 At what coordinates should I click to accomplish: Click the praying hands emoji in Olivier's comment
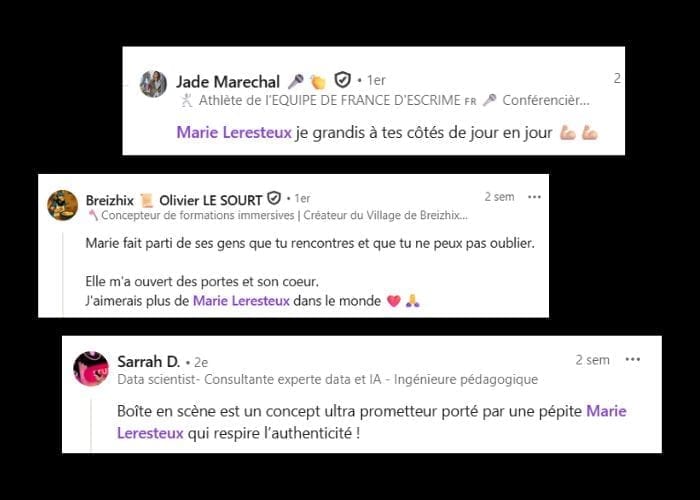[x=412, y=301]
